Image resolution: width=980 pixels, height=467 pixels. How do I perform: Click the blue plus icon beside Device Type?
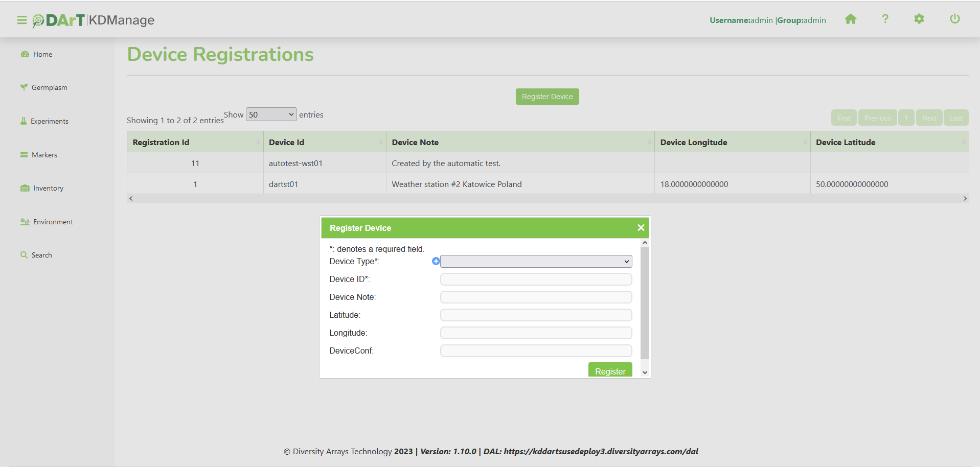(436, 262)
